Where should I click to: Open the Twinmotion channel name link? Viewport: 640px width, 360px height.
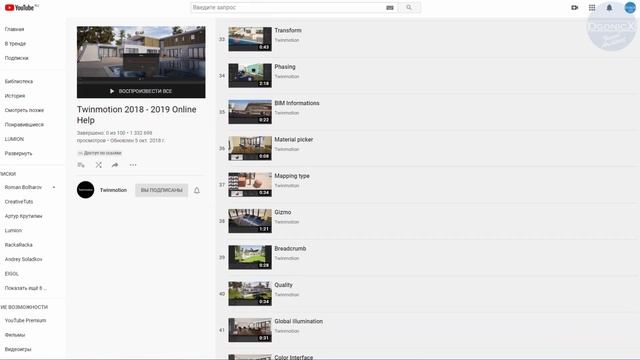(x=113, y=190)
